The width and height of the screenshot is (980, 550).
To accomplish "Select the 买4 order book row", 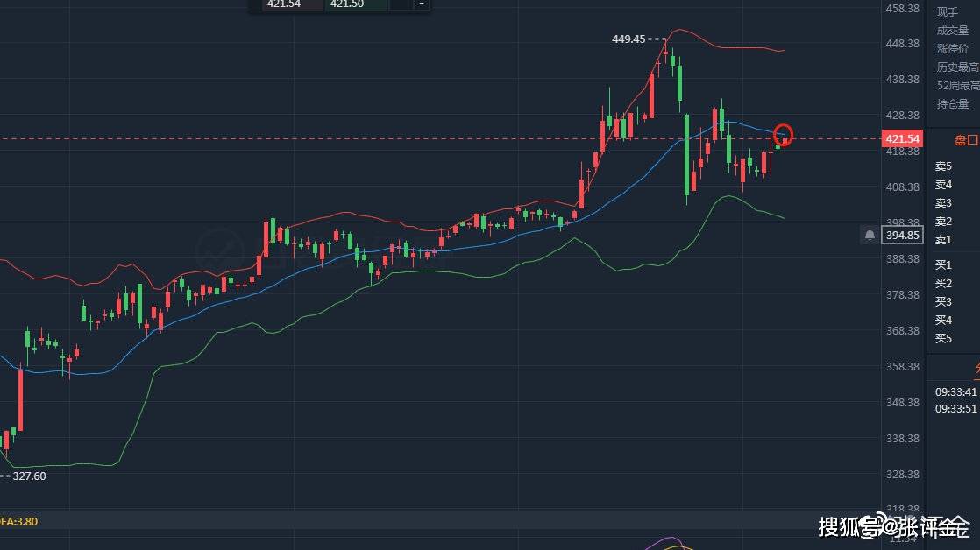I will [944, 321].
